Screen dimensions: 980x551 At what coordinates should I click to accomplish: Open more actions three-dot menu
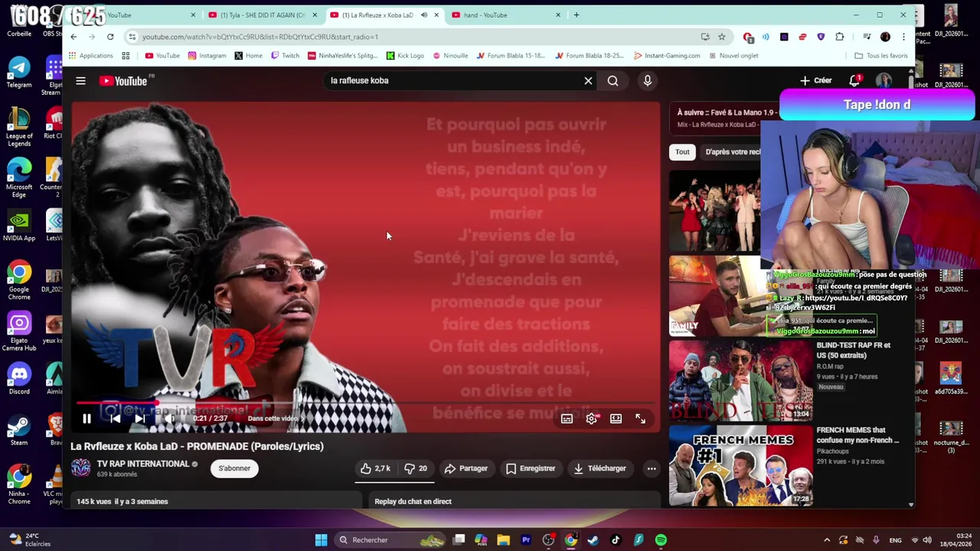click(652, 468)
